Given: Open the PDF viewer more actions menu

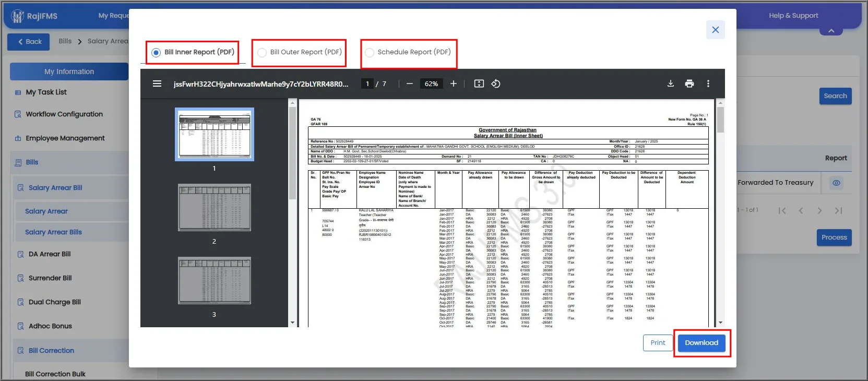Looking at the screenshot, I should point(708,84).
